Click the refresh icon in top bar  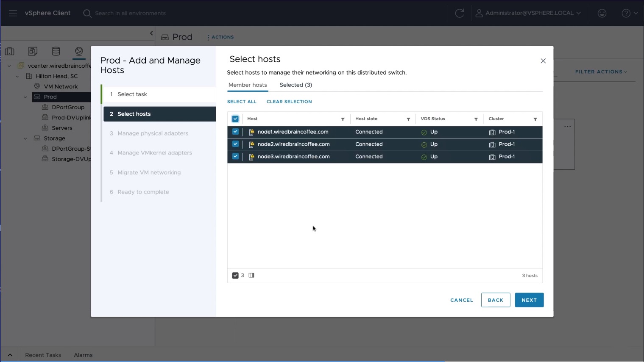point(459,13)
